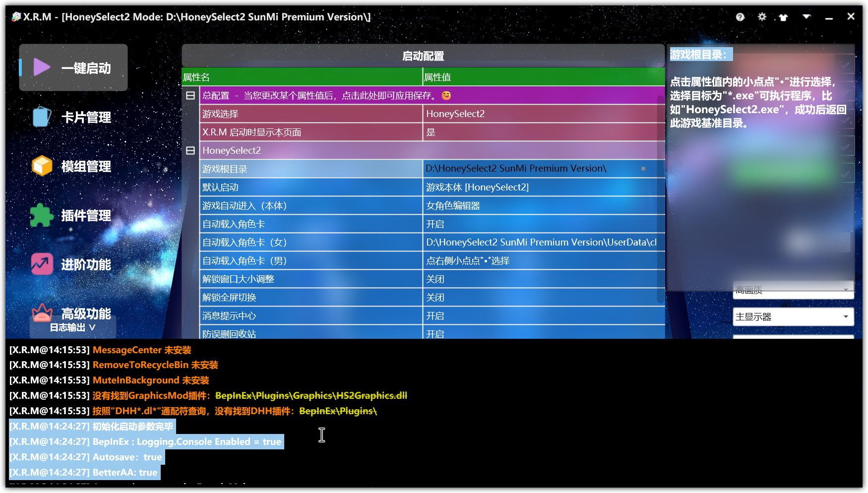
Task: Click the 模组管理 yellow box icon
Action: point(42,166)
